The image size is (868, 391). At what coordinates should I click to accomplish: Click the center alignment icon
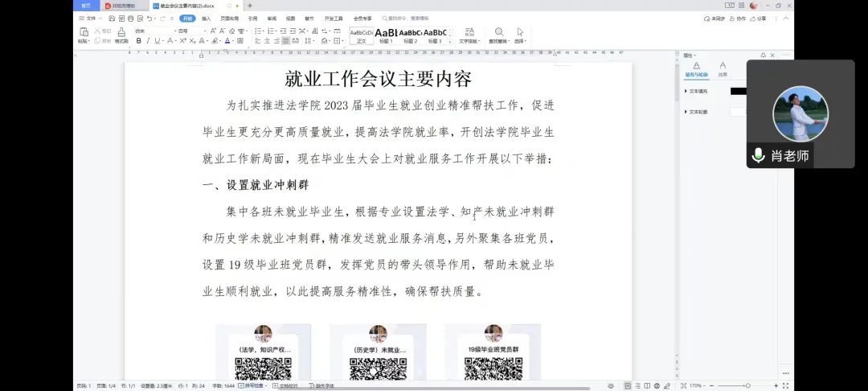pyautogui.click(x=267, y=40)
